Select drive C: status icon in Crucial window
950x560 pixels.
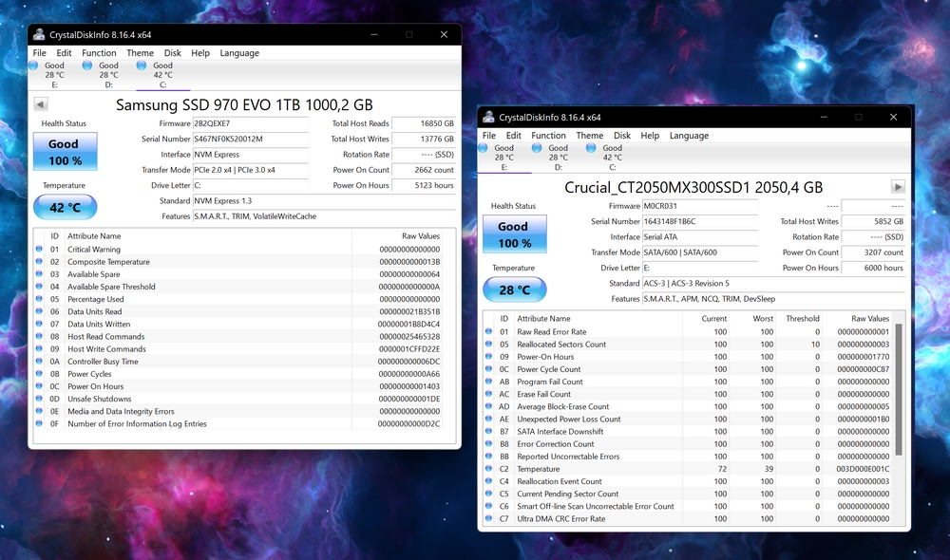[x=591, y=148]
